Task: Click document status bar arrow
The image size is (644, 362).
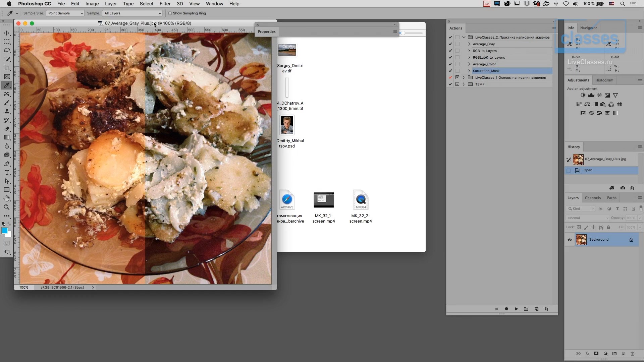Action: point(93,288)
